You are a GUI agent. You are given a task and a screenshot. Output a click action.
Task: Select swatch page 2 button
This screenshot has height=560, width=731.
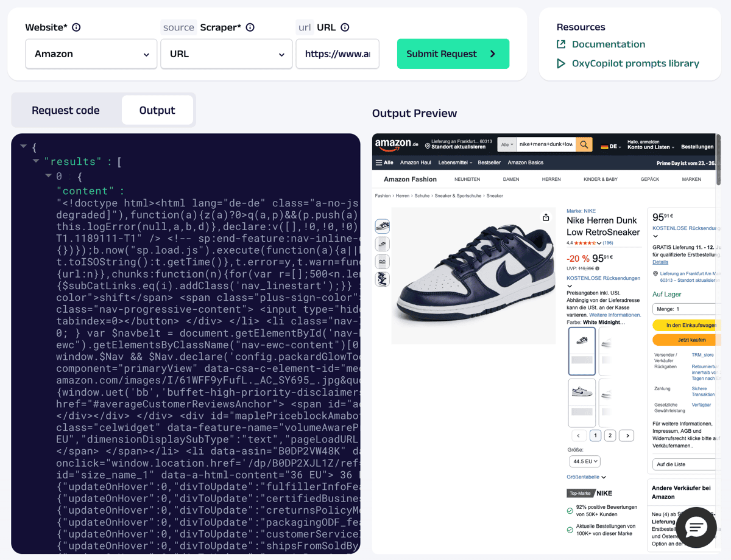(610, 435)
